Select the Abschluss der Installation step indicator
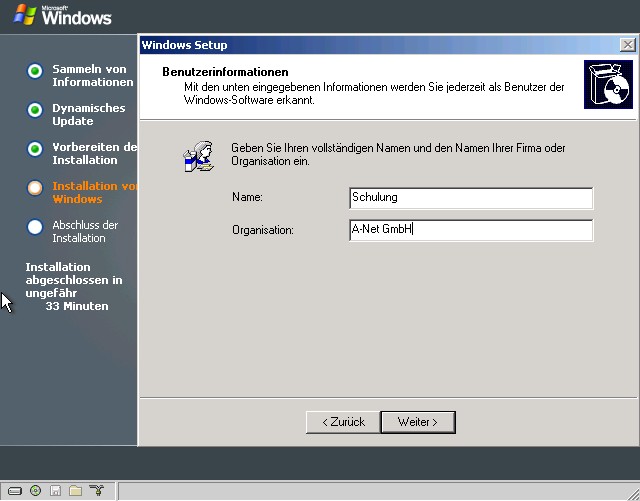This screenshot has height=501, width=640. pos(35,227)
